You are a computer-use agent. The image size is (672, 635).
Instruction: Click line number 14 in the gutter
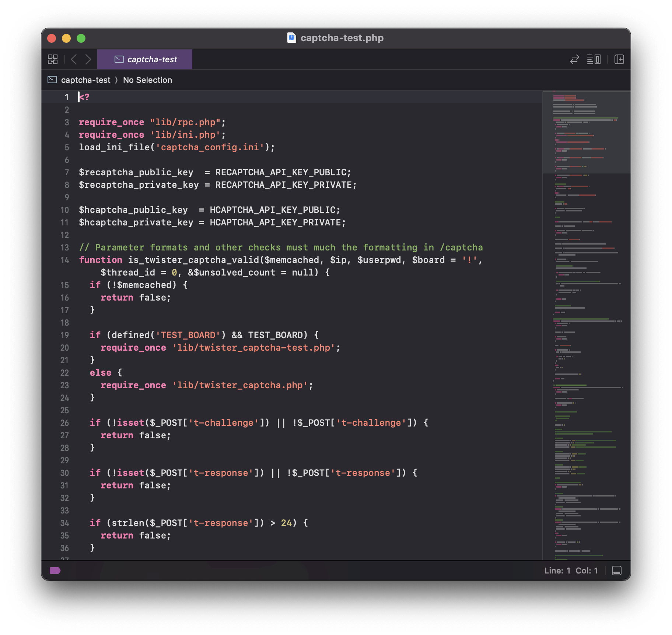coord(64,260)
